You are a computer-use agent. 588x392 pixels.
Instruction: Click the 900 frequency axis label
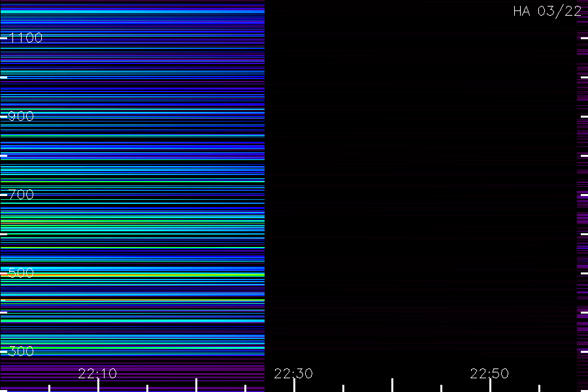(x=21, y=116)
